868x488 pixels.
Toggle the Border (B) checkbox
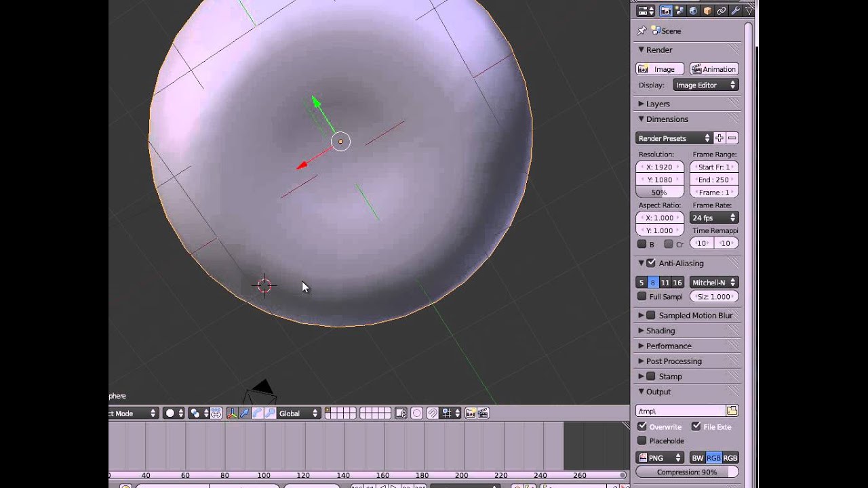(642, 244)
